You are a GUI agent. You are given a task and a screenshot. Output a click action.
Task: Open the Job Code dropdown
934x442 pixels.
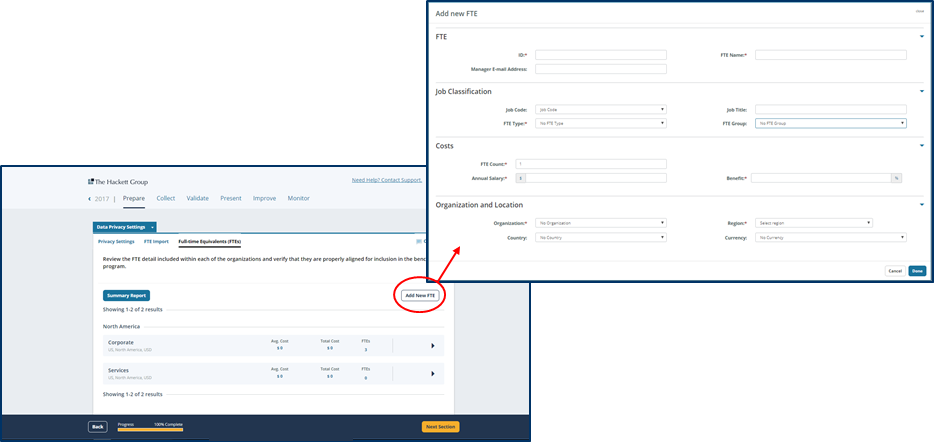[600, 110]
